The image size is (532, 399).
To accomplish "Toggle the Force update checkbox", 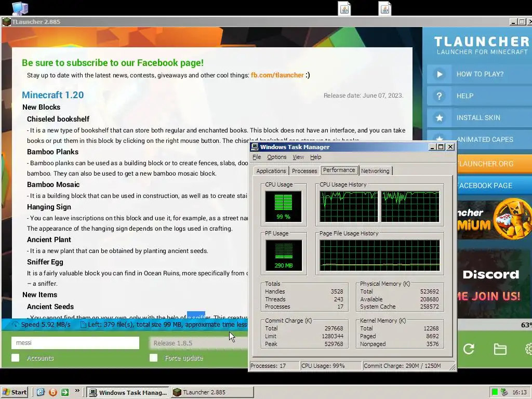I will 153,357.
